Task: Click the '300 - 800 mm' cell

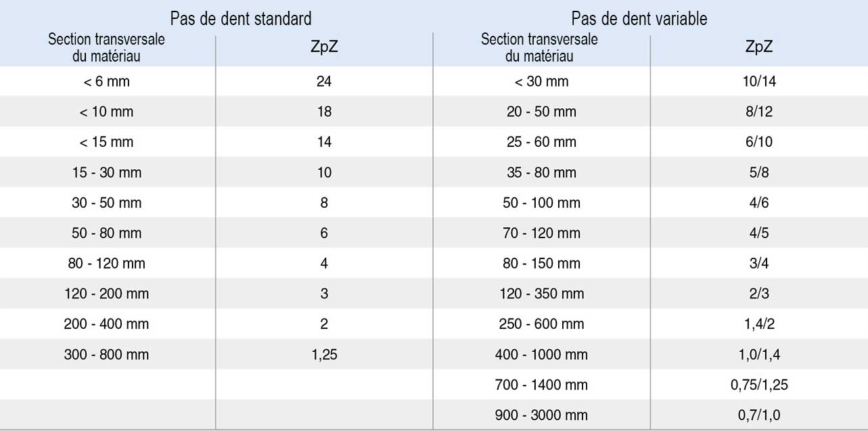Action: [x=107, y=355]
